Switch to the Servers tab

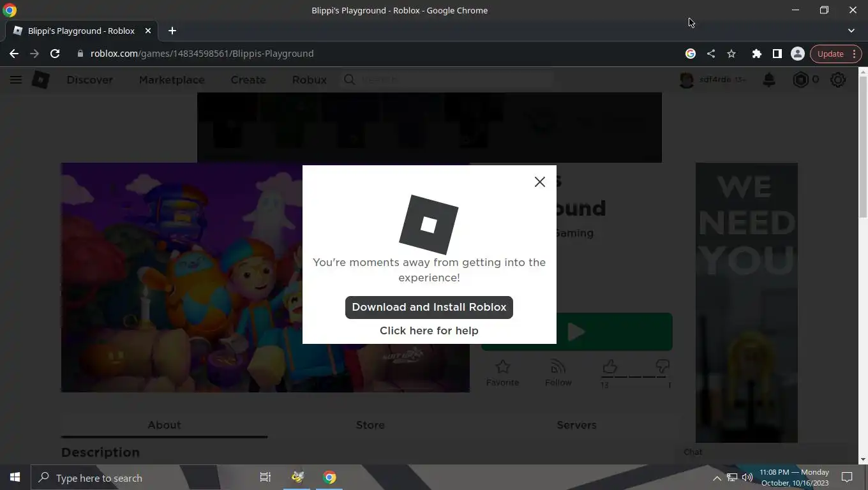576,425
